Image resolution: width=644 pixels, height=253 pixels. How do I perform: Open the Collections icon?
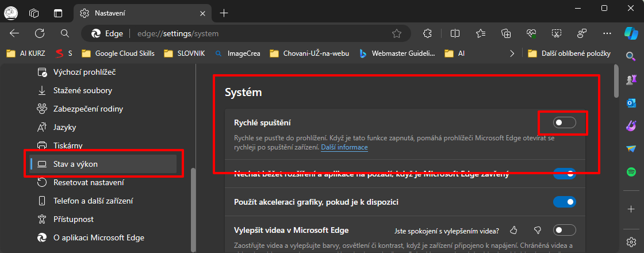(x=506, y=33)
